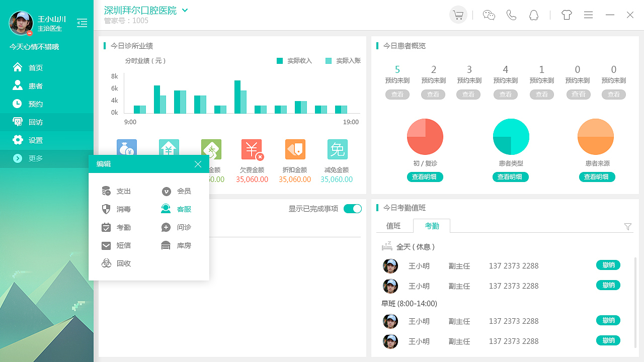This screenshot has height=362, width=644.
Task: Open the hamburger menu in title bar
Action: (588, 15)
